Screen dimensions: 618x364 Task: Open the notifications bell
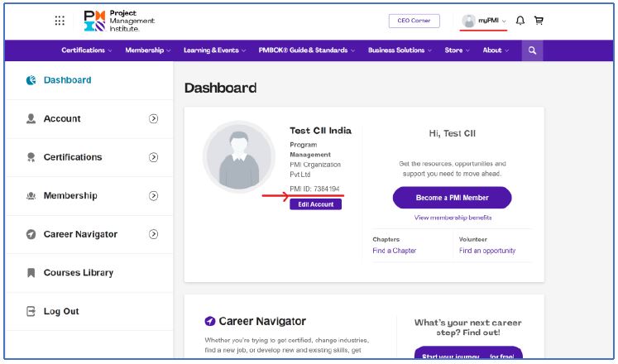(520, 21)
